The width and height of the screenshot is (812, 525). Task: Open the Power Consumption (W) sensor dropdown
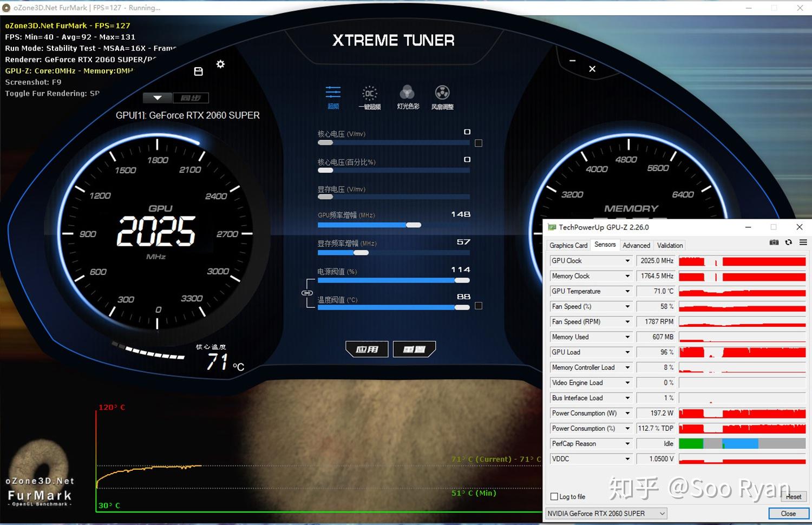(x=628, y=413)
